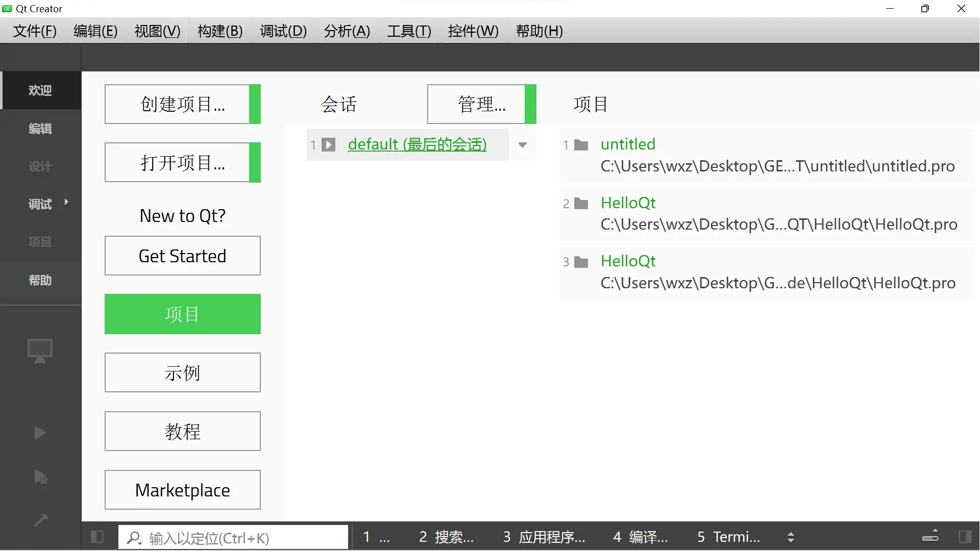This screenshot has width=980, height=551.
Task: Open the Tools (工具) menu
Action: point(409,31)
